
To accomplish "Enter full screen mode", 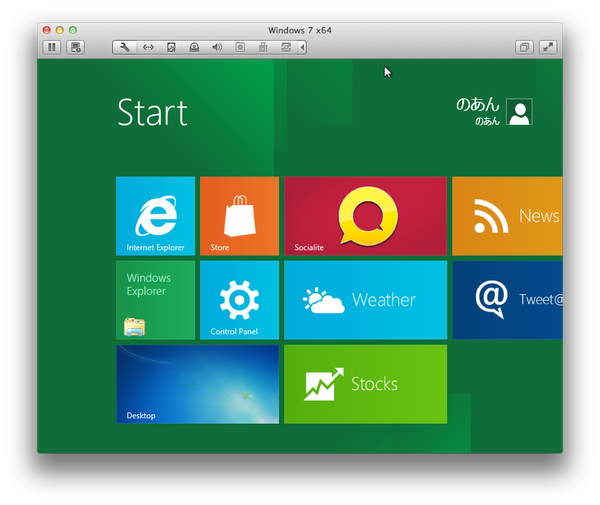I will [548, 47].
